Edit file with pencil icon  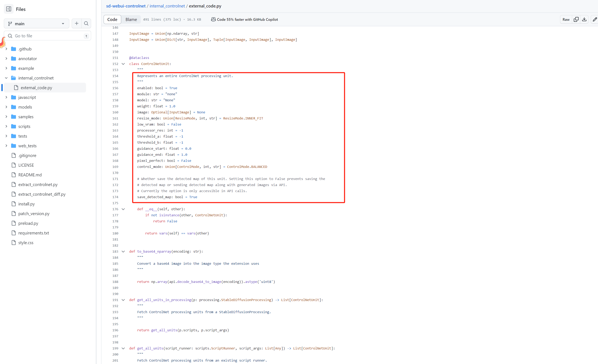(594, 19)
